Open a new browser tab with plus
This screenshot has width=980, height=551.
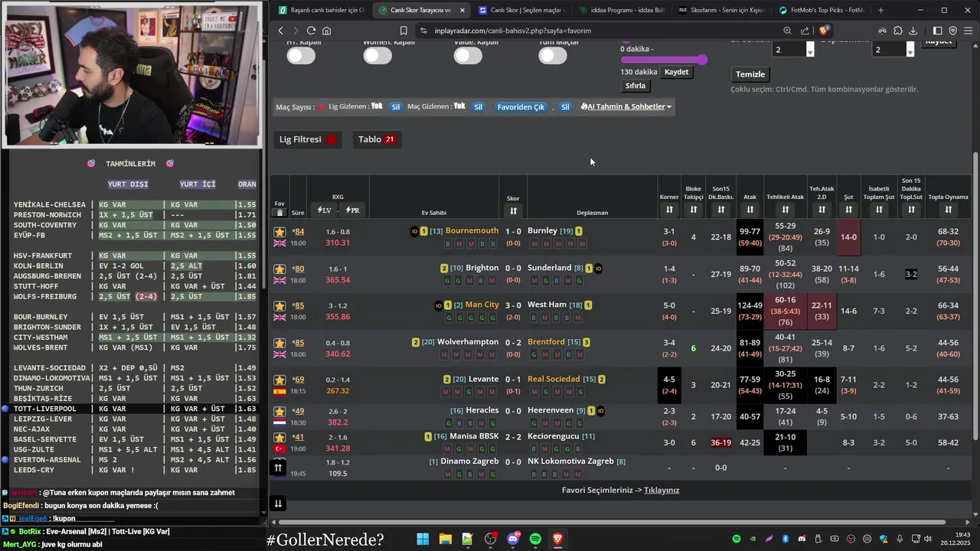point(880,10)
